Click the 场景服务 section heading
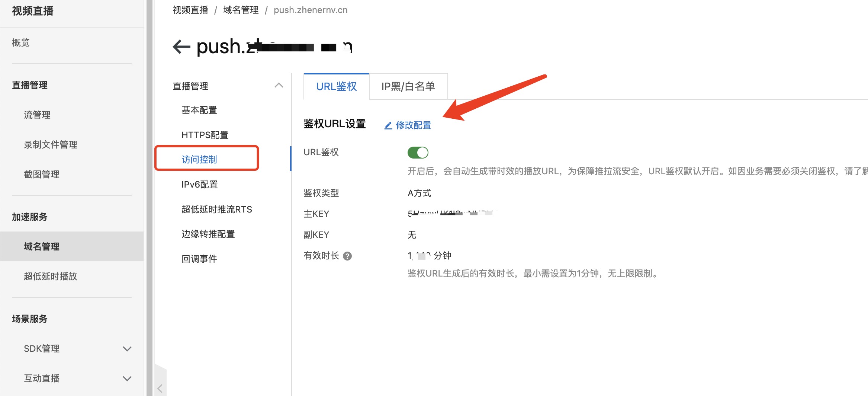 coord(30,319)
